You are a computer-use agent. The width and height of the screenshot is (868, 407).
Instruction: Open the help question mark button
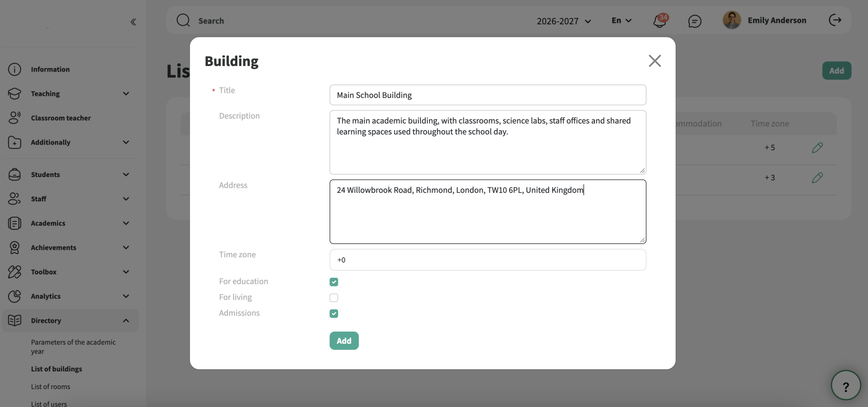(845, 385)
